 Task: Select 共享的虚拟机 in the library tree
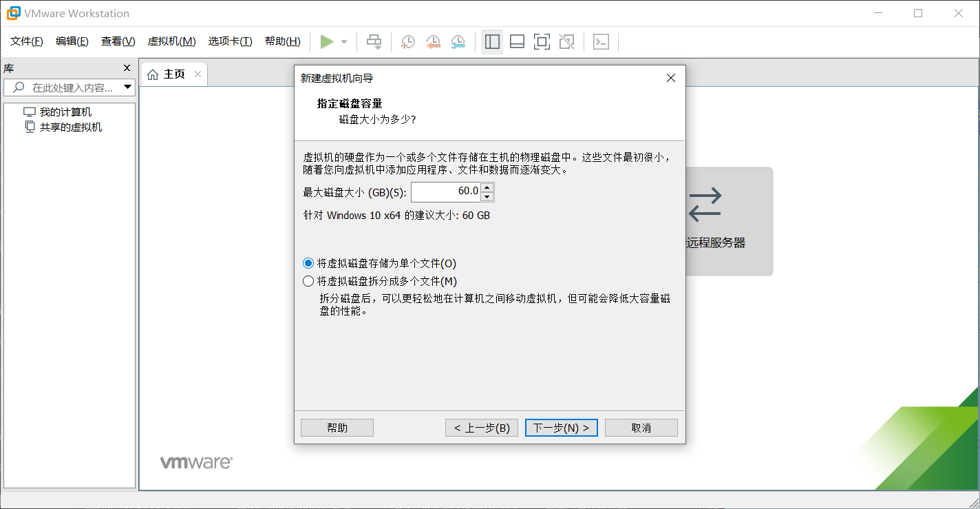pyautogui.click(x=70, y=127)
